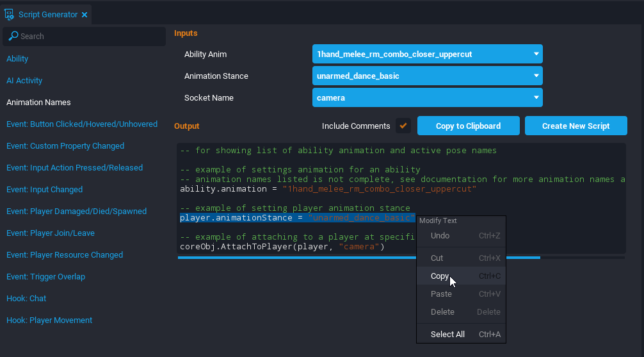Choose Copy from the context menu
The image size is (644, 357).
click(440, 276)
